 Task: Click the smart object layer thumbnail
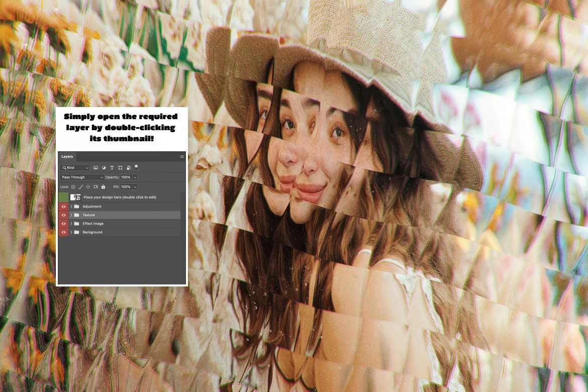[x=75, y=197]
